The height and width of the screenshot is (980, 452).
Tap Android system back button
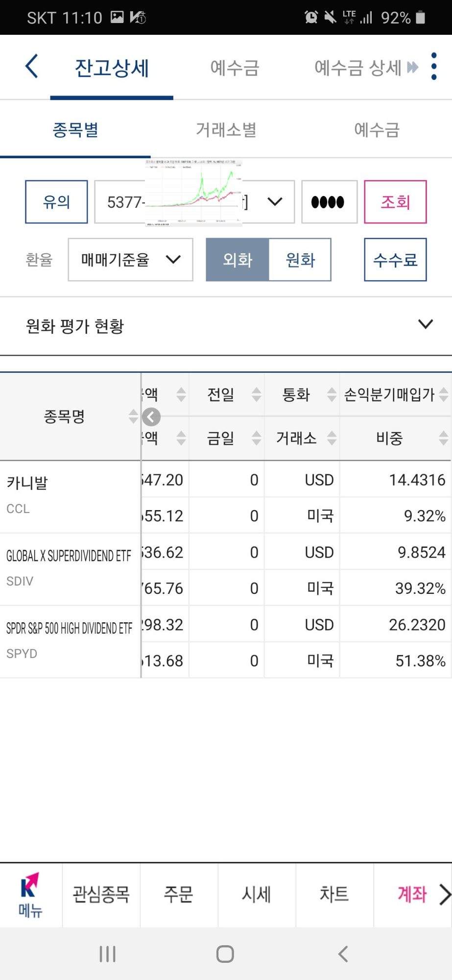coord(343,954)
